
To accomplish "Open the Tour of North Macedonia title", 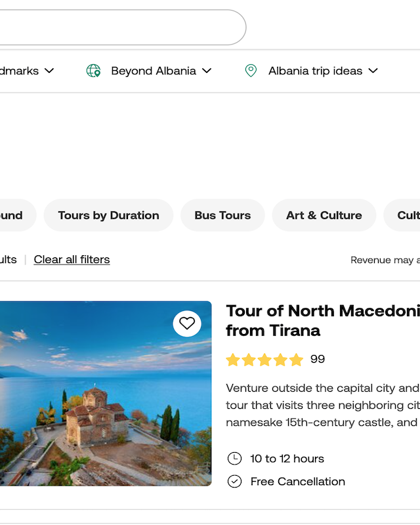I will (323, 320).
